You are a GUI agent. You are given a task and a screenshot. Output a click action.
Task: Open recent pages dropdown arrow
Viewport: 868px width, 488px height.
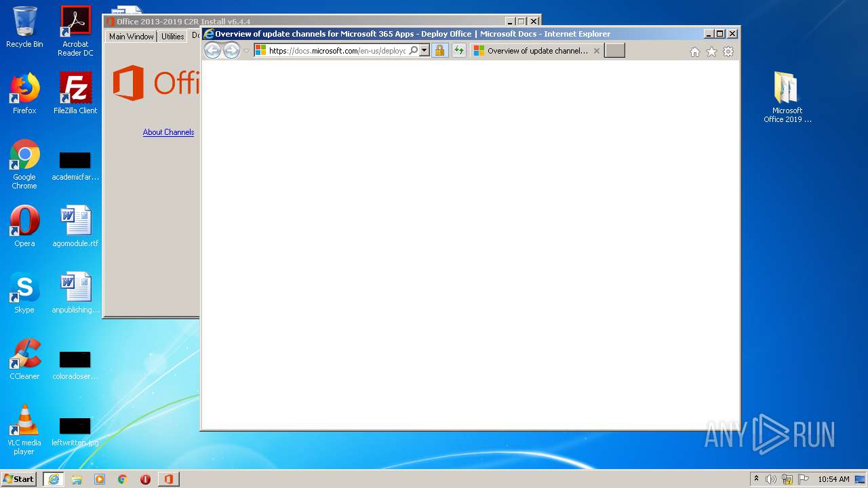247,51
